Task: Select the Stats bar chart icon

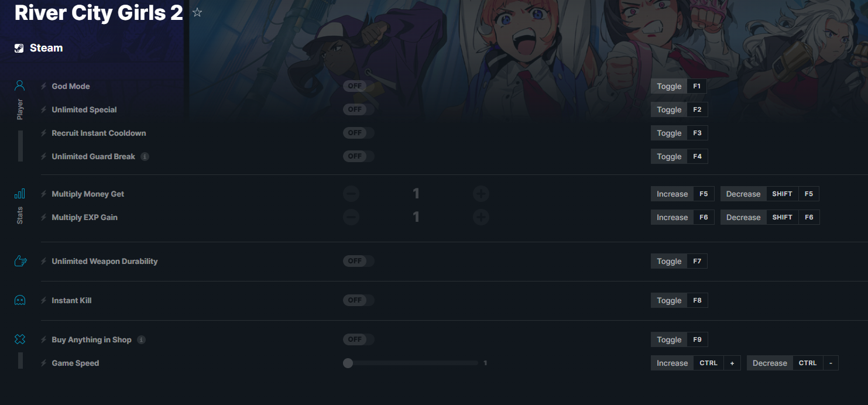Action: tap(19, 194)
